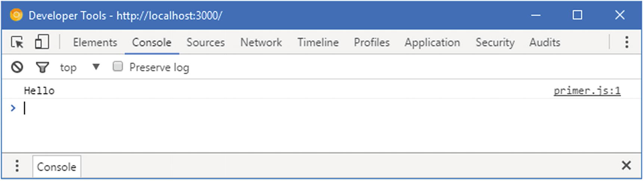This screenshot has width=644, height=181.
Task: Close the bottom console drawer
Action: pyautogui.click(x=626, y=165)
